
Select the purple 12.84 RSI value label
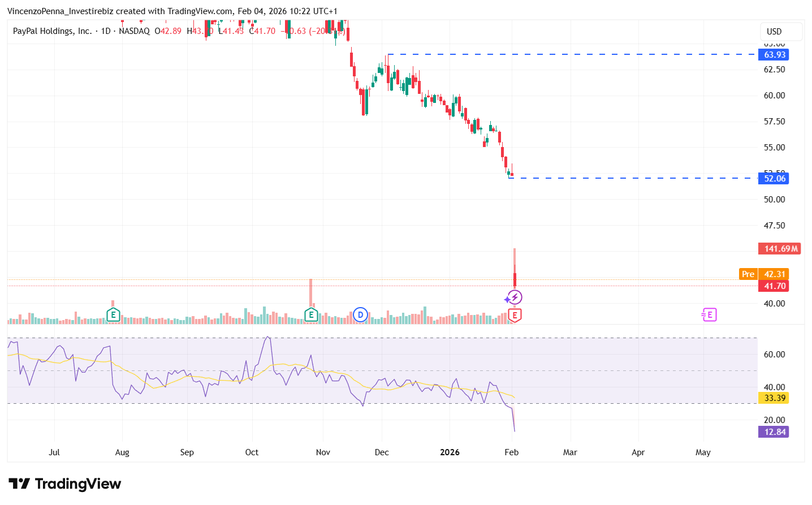click(x=774, y=431)
